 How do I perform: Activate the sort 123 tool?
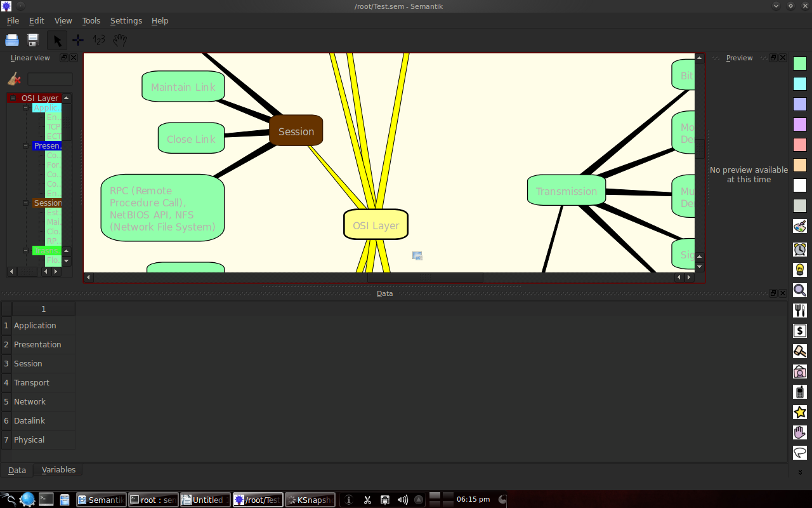point(99,40)
